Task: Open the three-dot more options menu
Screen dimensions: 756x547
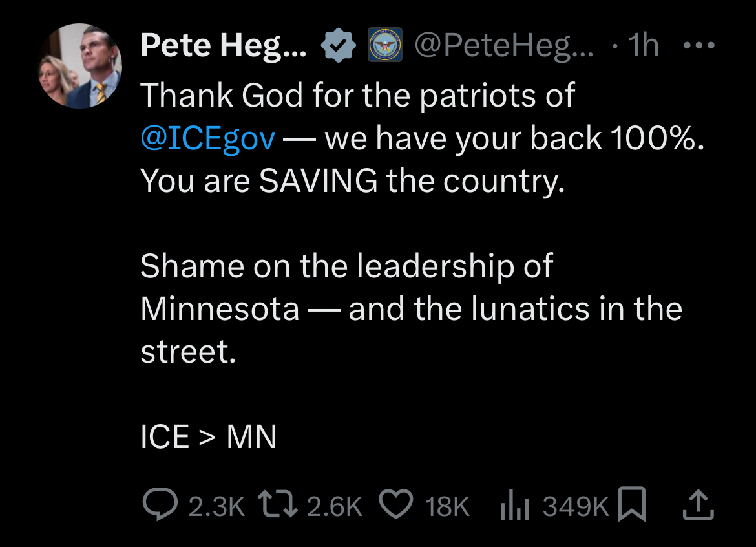Action: click(x=699, y=45)
